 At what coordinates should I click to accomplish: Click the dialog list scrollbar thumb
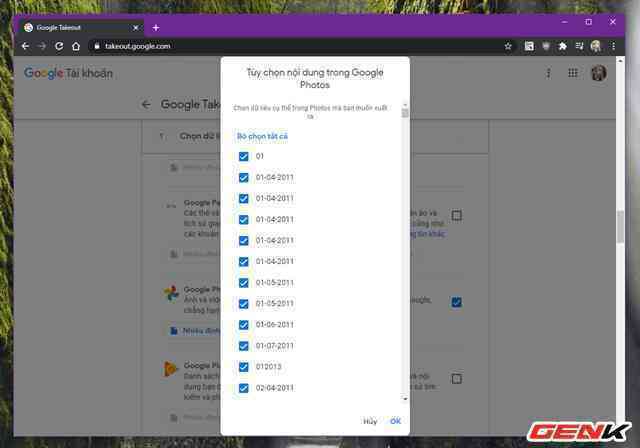405,113
